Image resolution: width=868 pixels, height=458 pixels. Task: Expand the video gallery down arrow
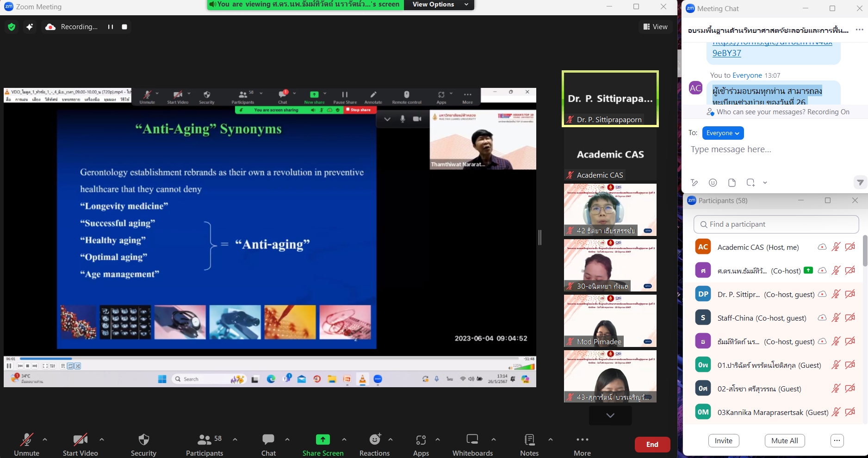tap(610, 415)
